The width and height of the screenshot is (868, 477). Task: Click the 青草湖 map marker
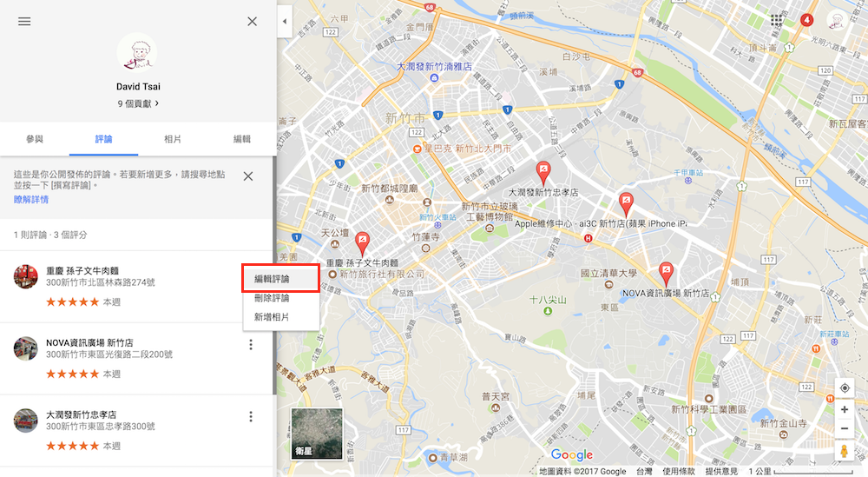click(433, 458)
